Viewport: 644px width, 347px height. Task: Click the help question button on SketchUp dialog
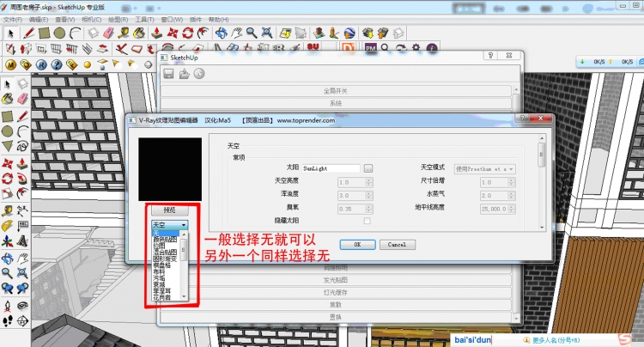pyautogui.click(x=490, y=56)
